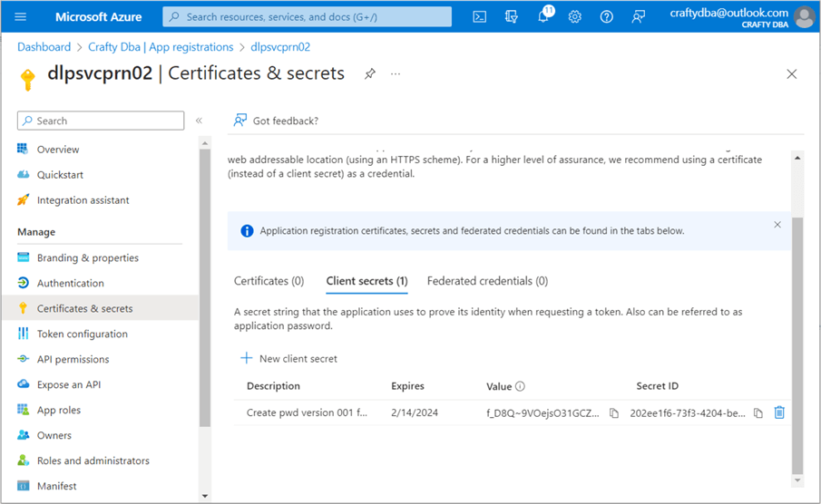
Task: Click the craftydba@outlook.com account name
Action: point(728,13)
